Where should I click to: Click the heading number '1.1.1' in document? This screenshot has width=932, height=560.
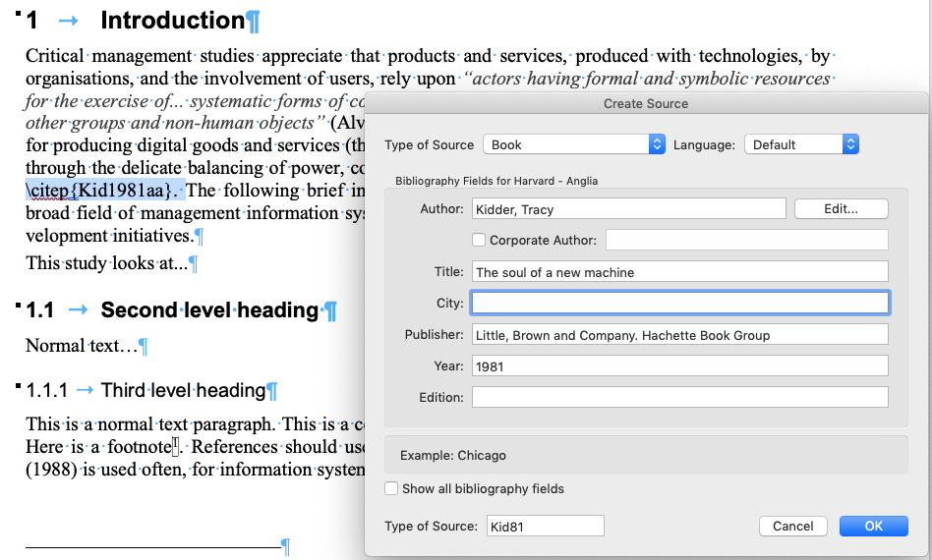tap(47, 391)
